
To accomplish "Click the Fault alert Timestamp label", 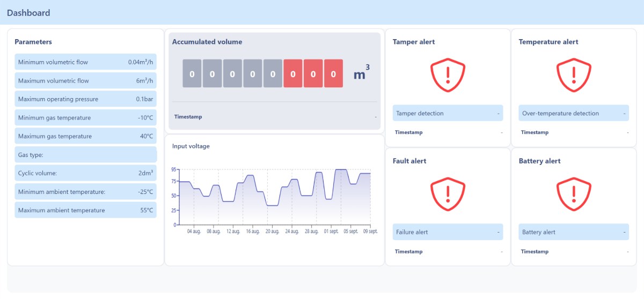I will (409, 251).
